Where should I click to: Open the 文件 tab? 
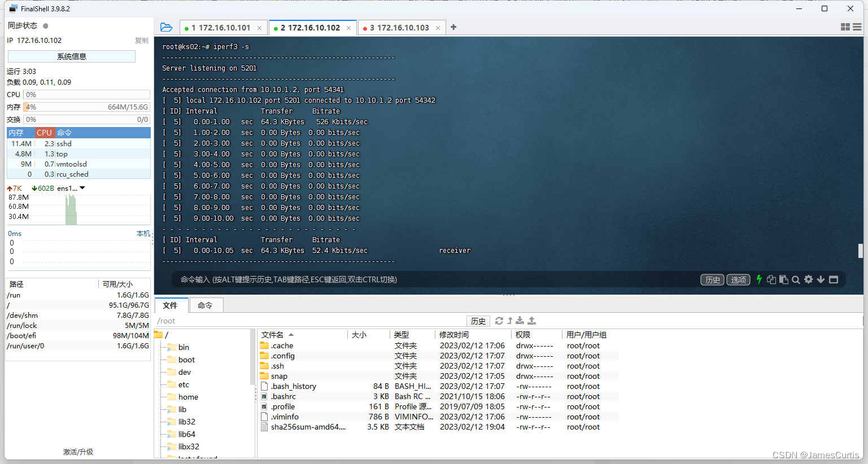pos(171,305)
